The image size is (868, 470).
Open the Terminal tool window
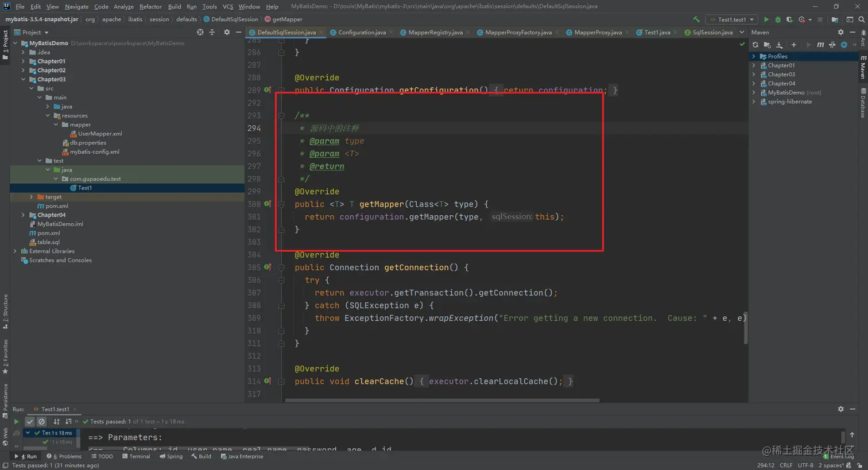click(x=136, y=456)
